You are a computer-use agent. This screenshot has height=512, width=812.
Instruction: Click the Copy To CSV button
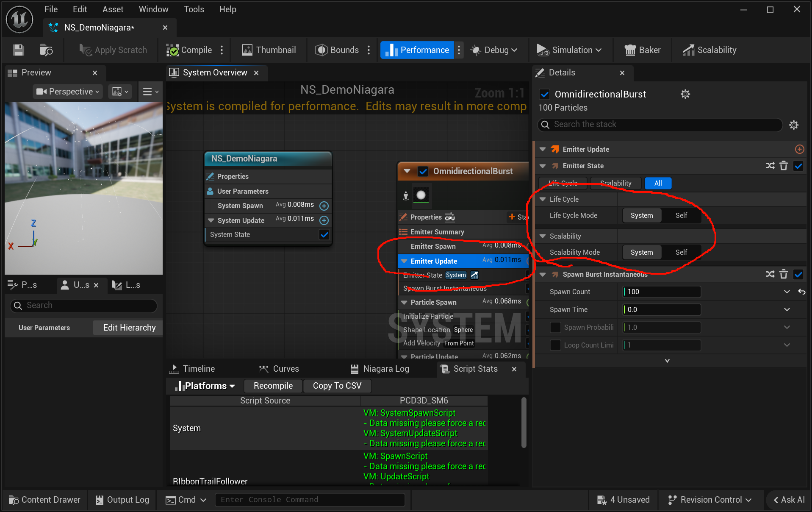click(337, 386)
